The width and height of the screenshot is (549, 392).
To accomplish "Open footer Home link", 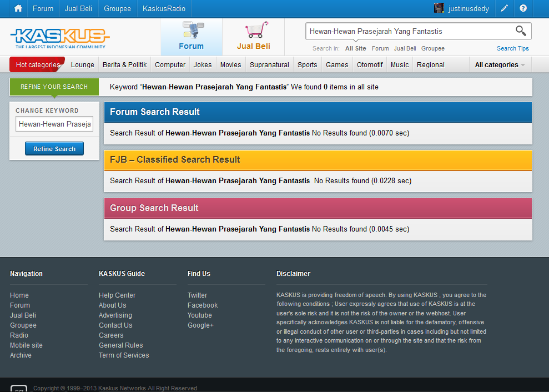I will pyautogui.click(x=19, y=295).
